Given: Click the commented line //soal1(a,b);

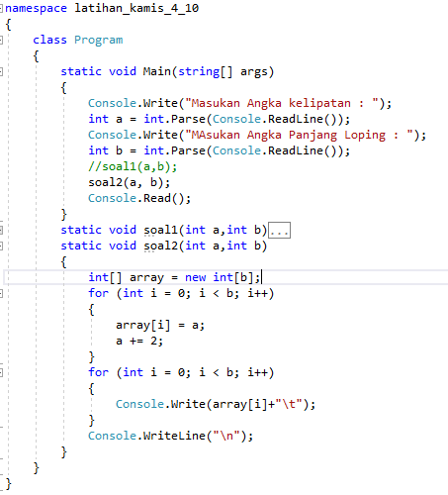Looking at the screenshot, I should tap(133, 166).
